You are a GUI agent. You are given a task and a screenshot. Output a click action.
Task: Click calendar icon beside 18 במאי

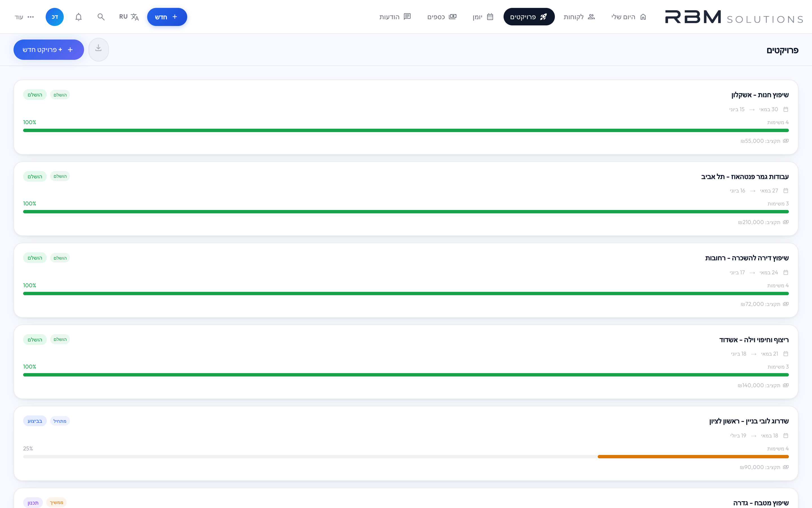[x=785, y=436]
